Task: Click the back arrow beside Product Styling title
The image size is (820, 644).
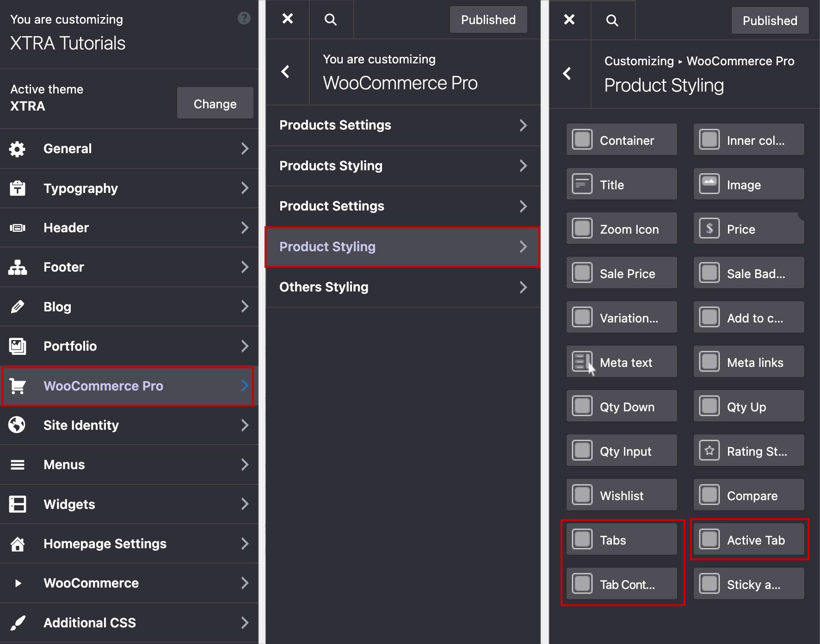Action: 567,74
